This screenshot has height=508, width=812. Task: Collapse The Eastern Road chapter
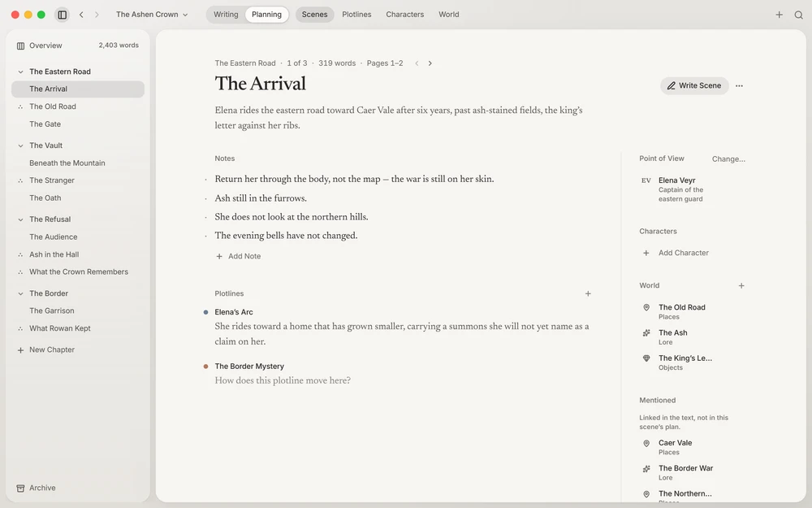point(21,72)
